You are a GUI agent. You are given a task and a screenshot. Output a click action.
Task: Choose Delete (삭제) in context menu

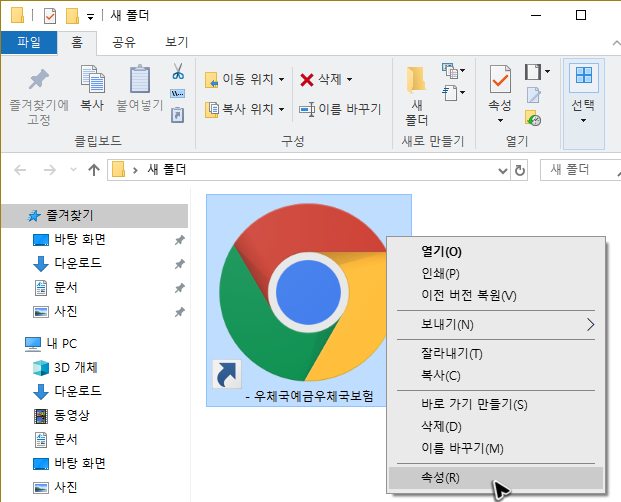pyautogui.click(x=496, y=427)
